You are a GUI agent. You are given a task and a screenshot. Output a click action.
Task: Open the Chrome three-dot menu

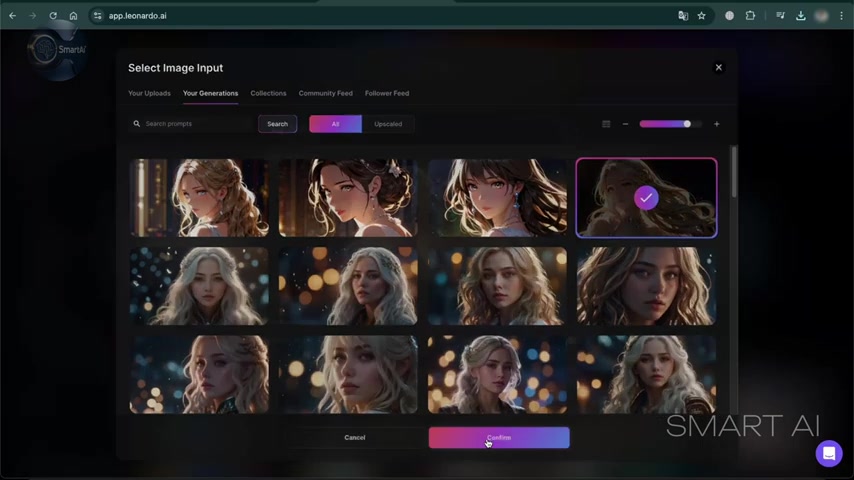[x=841, y=16]
